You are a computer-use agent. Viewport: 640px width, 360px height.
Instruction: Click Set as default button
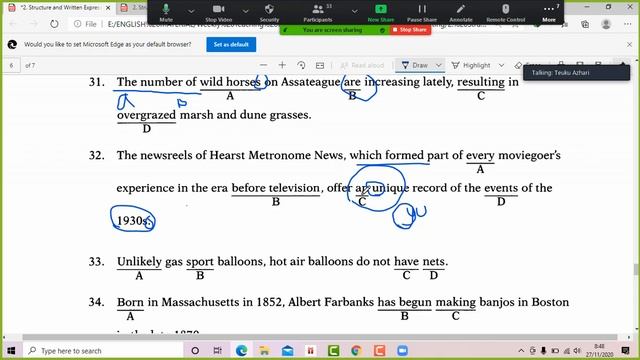[x=231, y=44]
